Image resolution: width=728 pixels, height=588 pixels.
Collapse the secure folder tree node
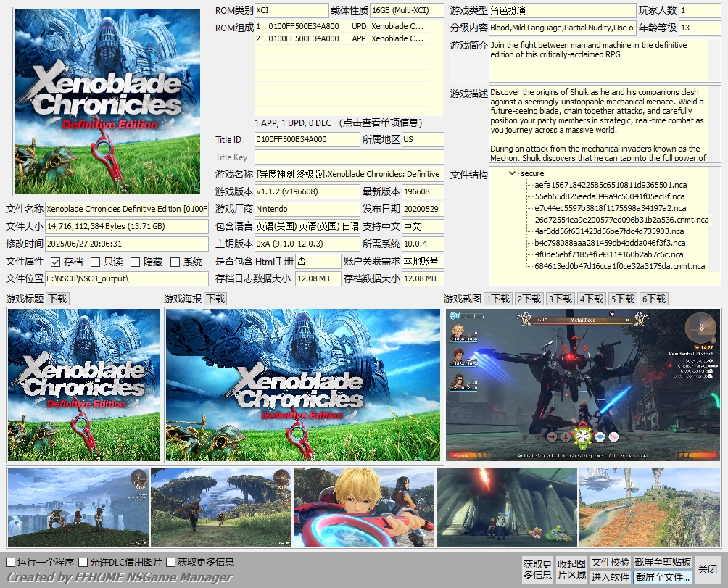pos(512,173)
